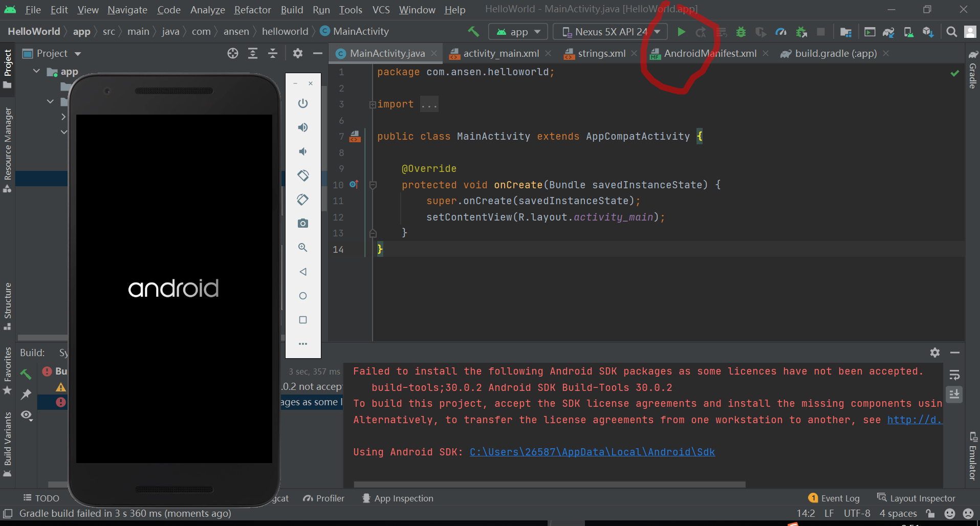Screen dimensions: 980x526
Task: Toggle the Project tool window tab
Action: click(x=7, y=68)
